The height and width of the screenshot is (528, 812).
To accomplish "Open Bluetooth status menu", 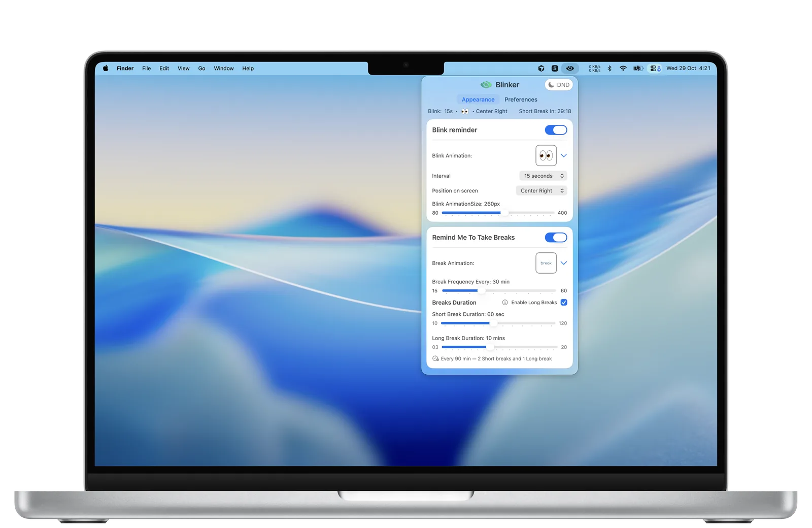I will pos(610,68).
